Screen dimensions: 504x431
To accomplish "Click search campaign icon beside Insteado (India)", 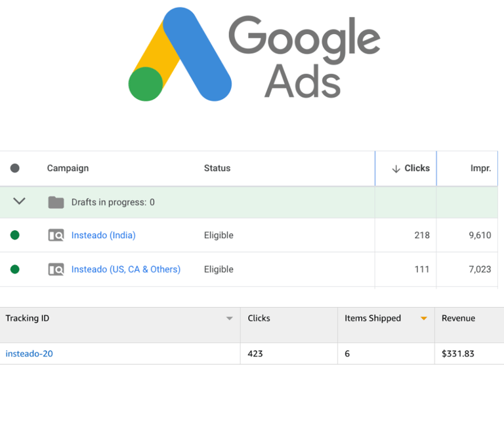I will point(56,236).
